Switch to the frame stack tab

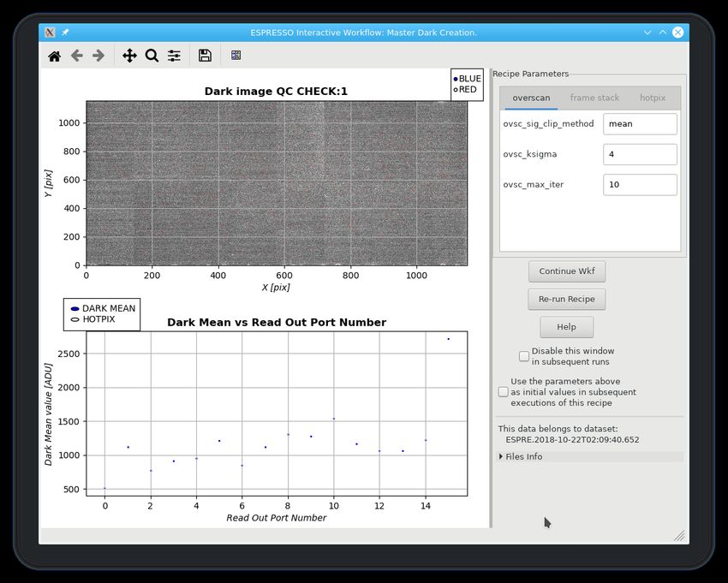[x=594, y=98]
